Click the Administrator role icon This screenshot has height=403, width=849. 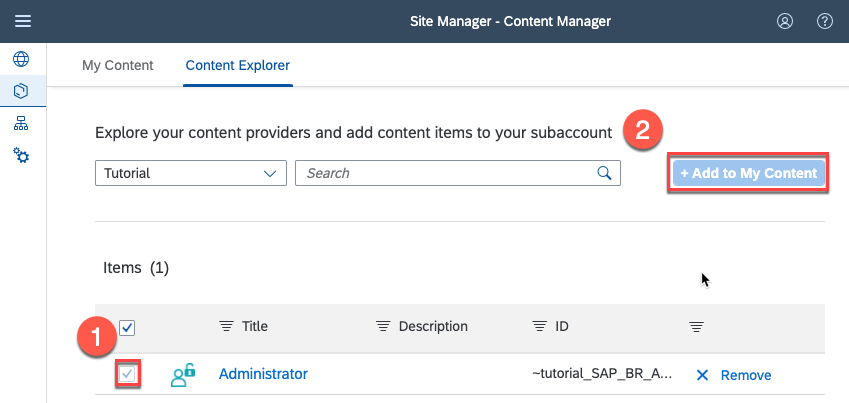pyautogui.click(x=183, y=374)
